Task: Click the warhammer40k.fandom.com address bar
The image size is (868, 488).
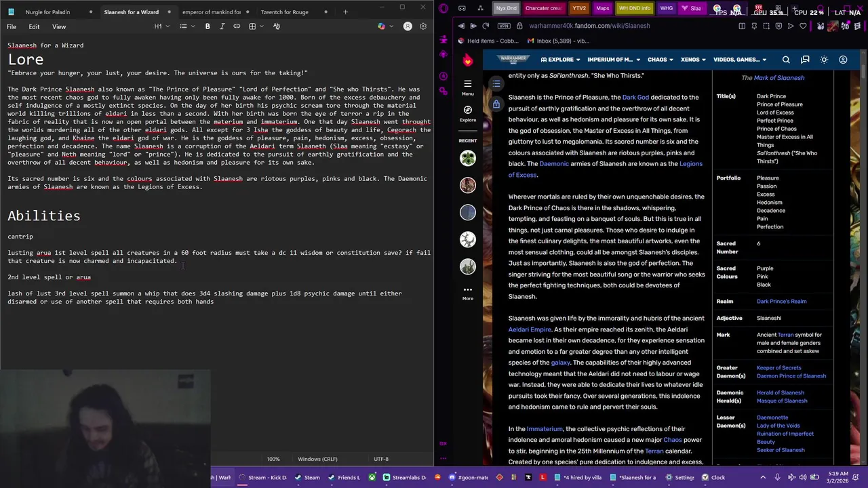Action: (589, 26)
